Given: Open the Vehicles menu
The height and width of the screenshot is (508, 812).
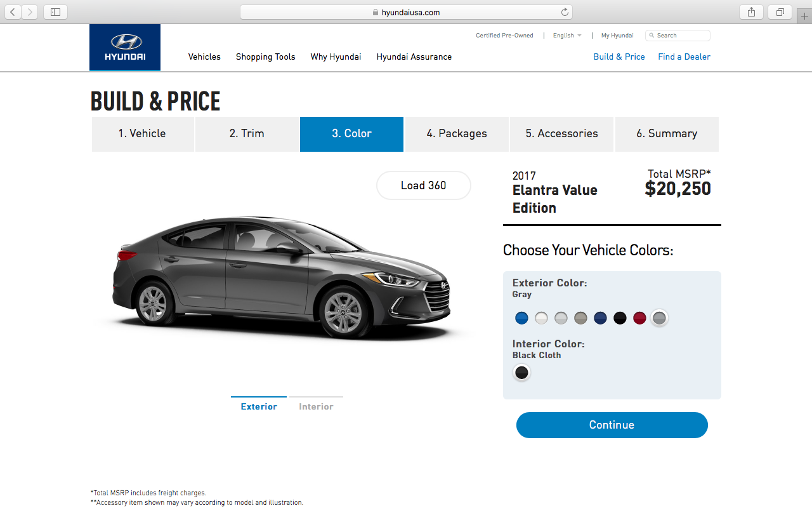Looking at the screenshot, I should (x=204, y=57).
